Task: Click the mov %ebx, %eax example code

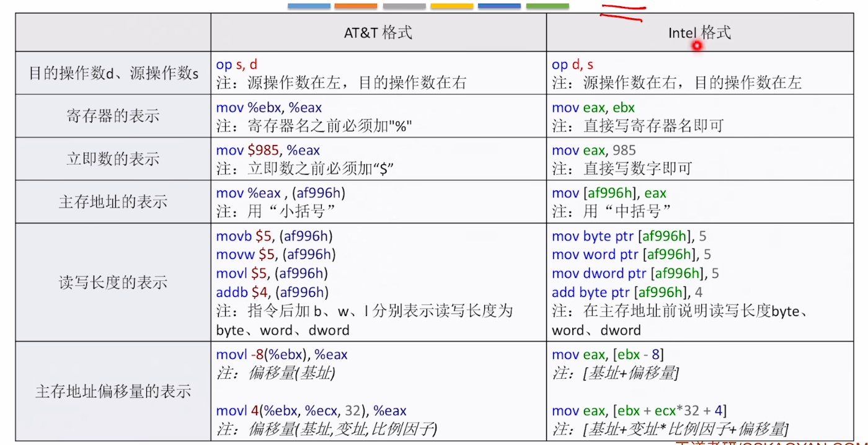Action: (269, 107)
